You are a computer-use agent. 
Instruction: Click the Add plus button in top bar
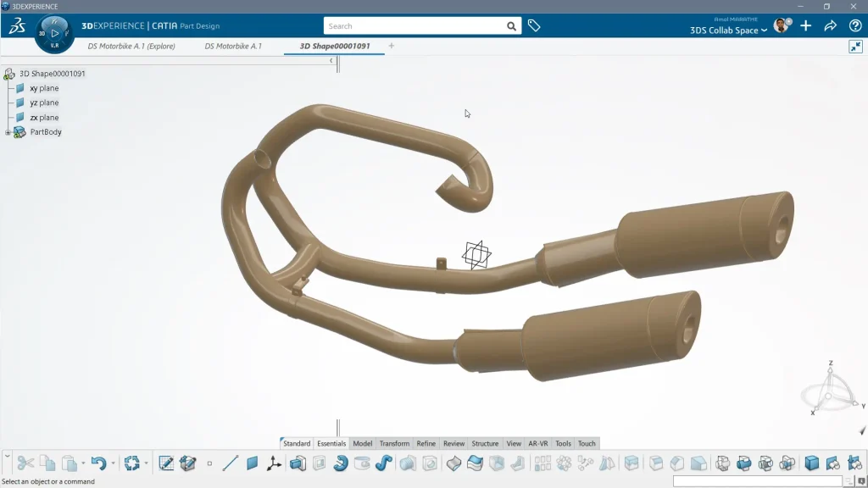tap(806, 26)
